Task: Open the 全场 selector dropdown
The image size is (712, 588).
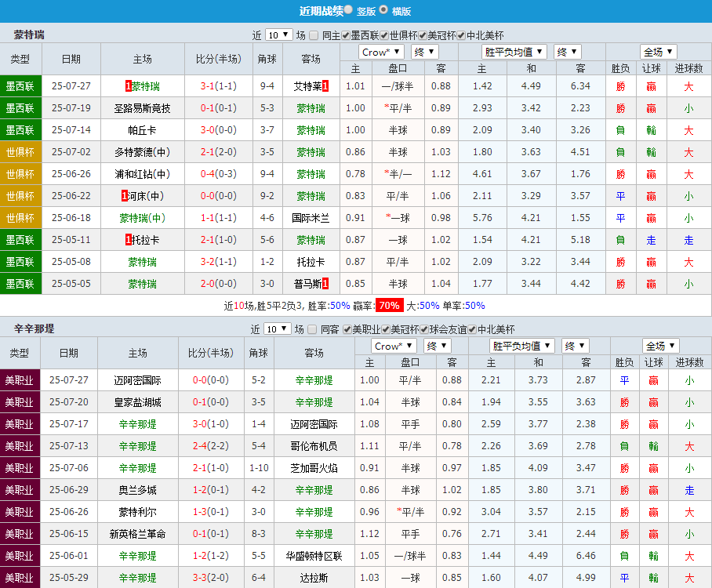Action: pyautogui.click(x=658, y=51)
